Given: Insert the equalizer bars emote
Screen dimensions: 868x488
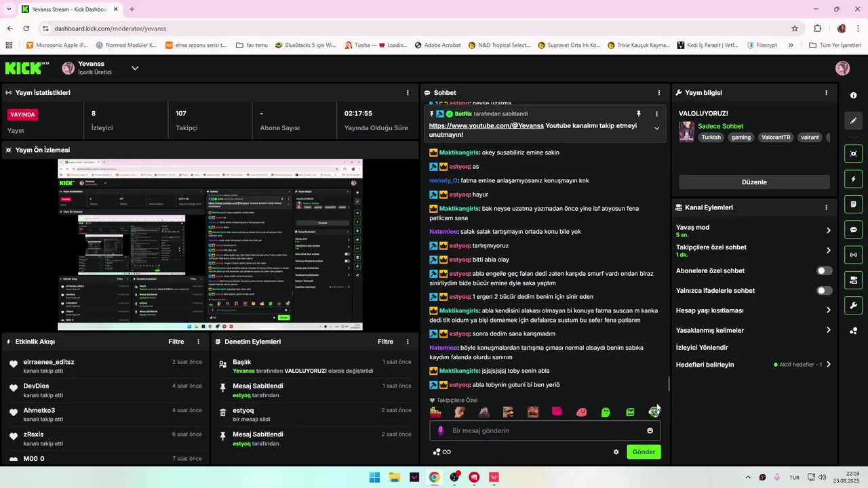Looking at the screenshot, I should click(x=435, y=412).
